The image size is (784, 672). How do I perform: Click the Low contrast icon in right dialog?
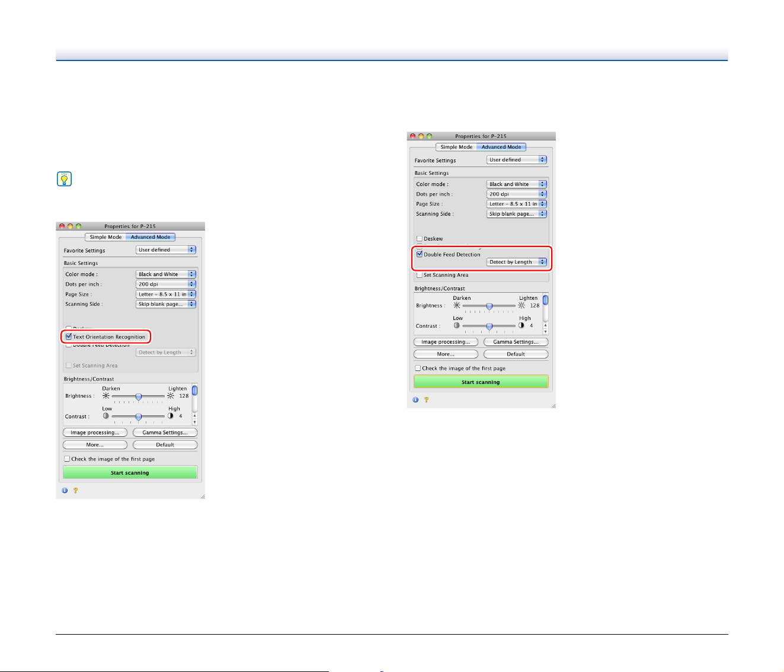click(x=457, y=325)
